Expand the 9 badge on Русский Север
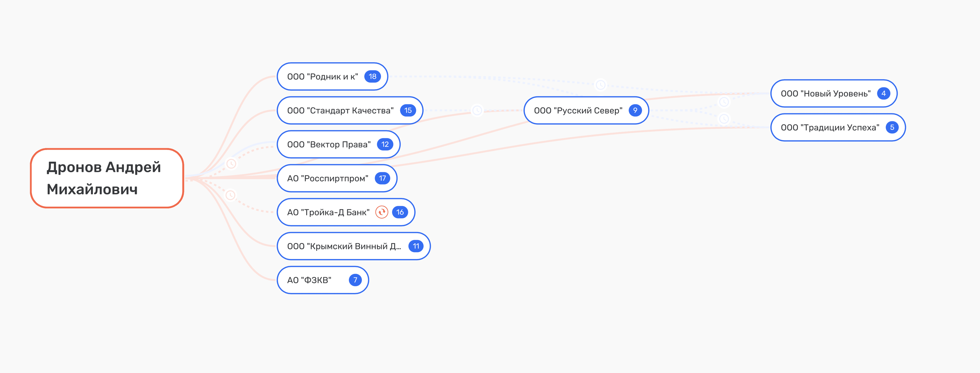Screen dimensions: 980x373 [635, 110]
